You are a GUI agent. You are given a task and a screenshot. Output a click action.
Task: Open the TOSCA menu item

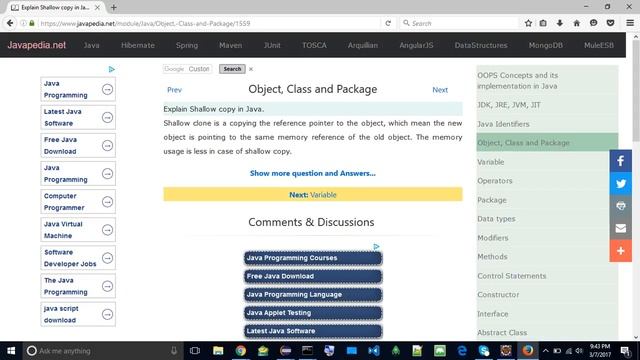point(314,45)
